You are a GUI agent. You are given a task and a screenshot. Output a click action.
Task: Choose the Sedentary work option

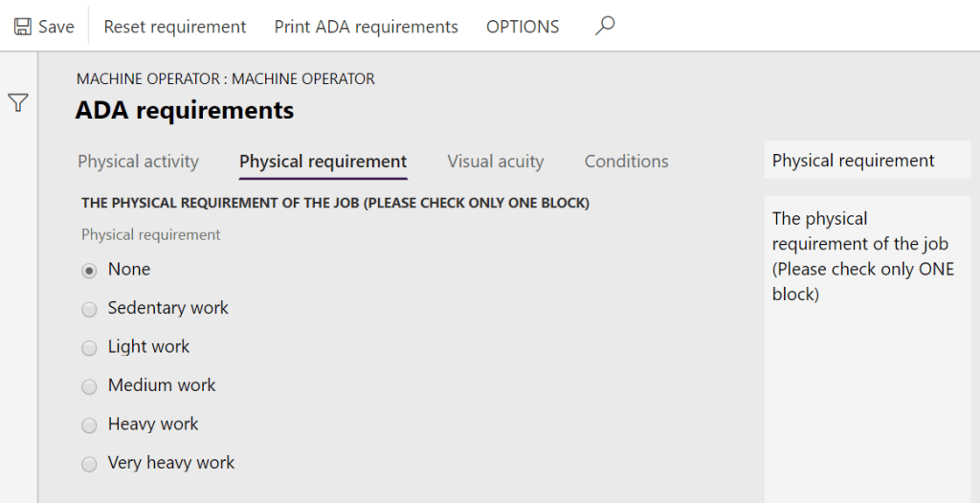tap(89, 309)
